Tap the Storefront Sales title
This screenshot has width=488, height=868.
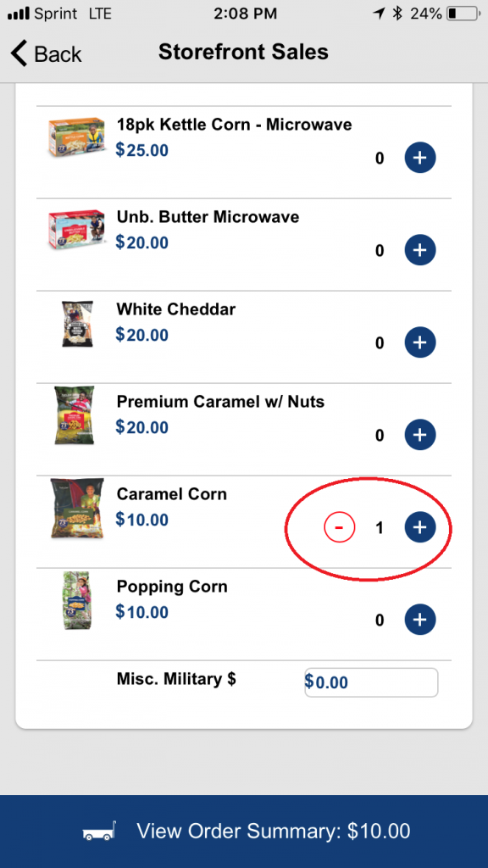[x=243, y=52]
